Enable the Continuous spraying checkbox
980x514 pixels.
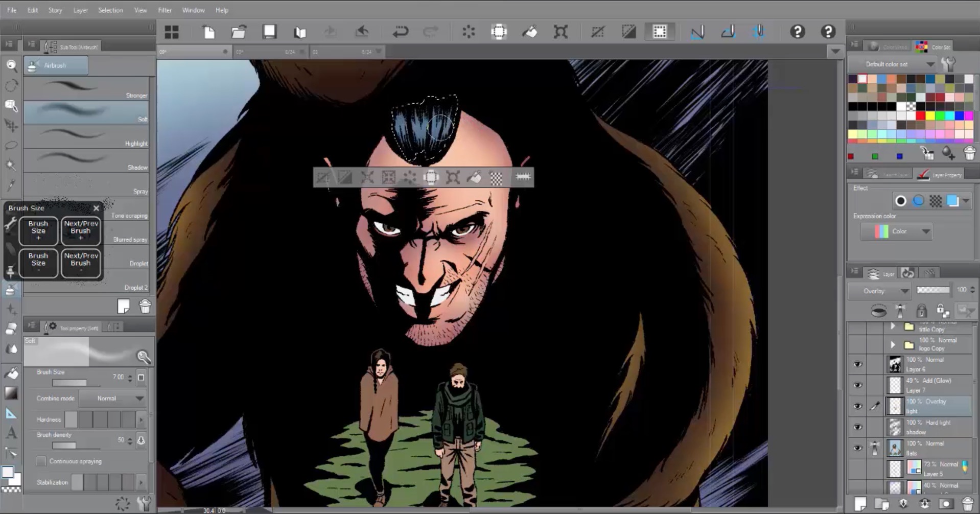(41, 461)
